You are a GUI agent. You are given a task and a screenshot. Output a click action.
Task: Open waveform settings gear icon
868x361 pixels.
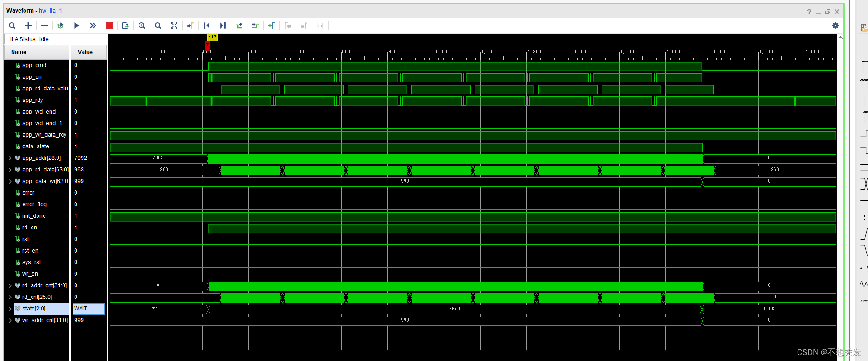[836, 25]
